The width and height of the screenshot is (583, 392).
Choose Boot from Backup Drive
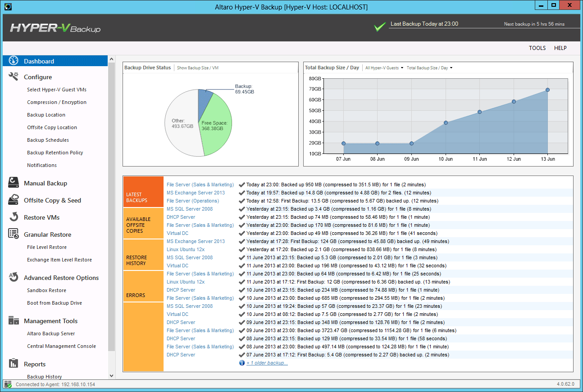[55, 303]
